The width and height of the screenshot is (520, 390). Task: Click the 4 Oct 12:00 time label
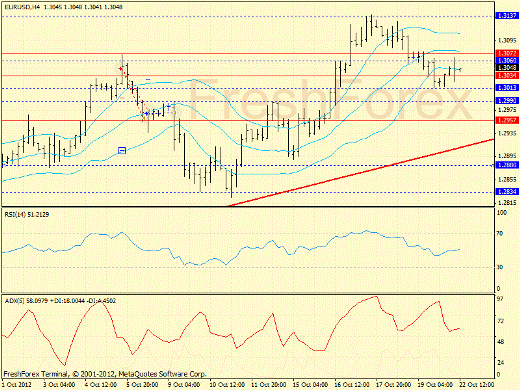coord(101,385)
